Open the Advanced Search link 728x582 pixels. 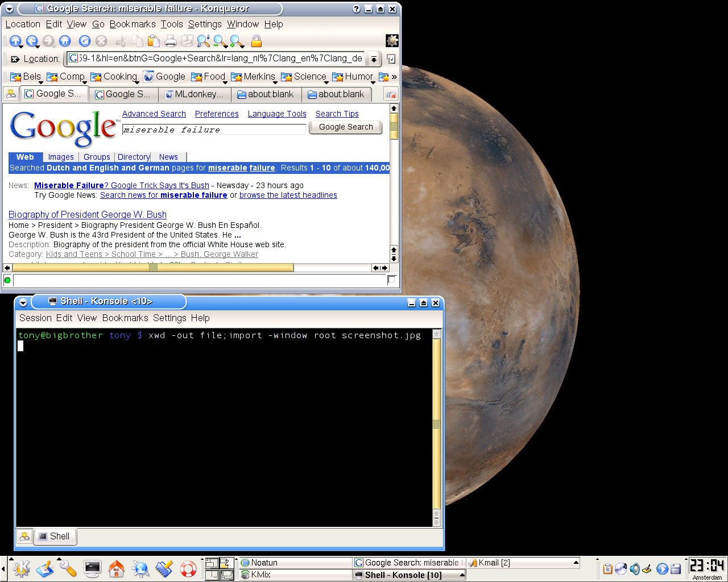154,114
